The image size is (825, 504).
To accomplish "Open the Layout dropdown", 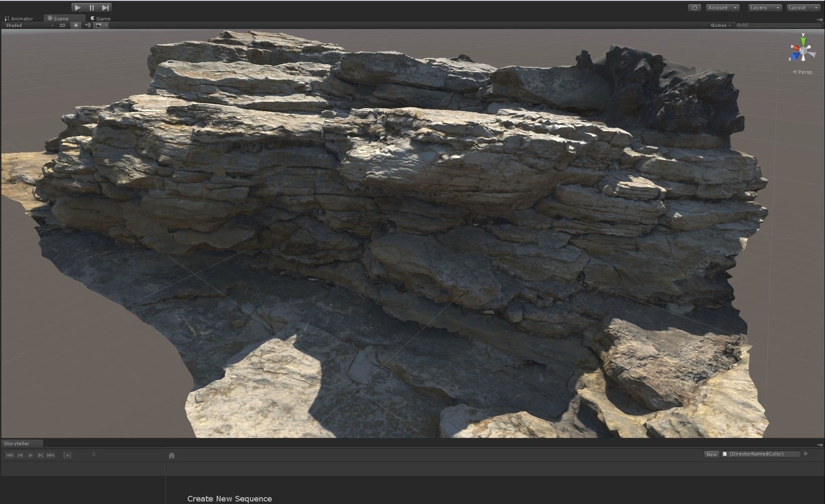I will (x=803, y=8).
